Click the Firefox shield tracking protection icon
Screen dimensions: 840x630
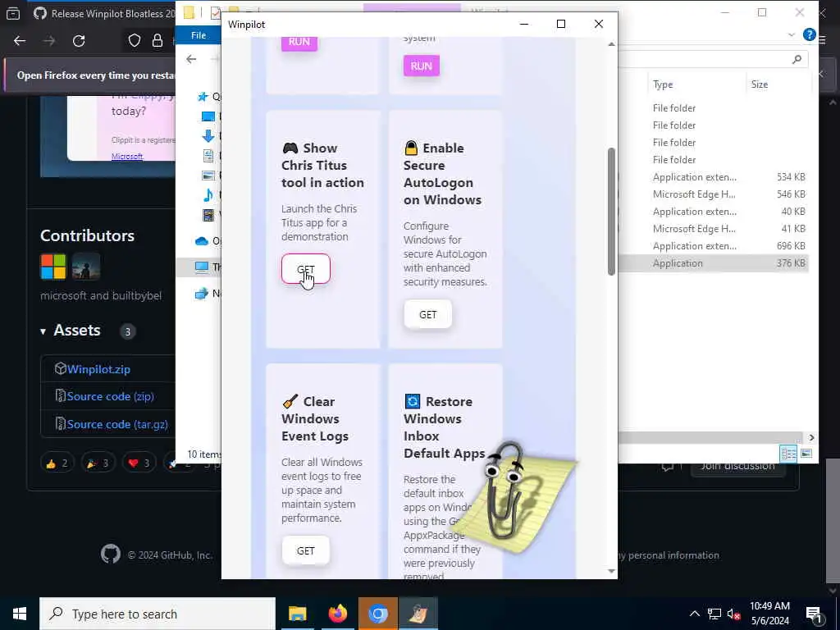point(135,41)
